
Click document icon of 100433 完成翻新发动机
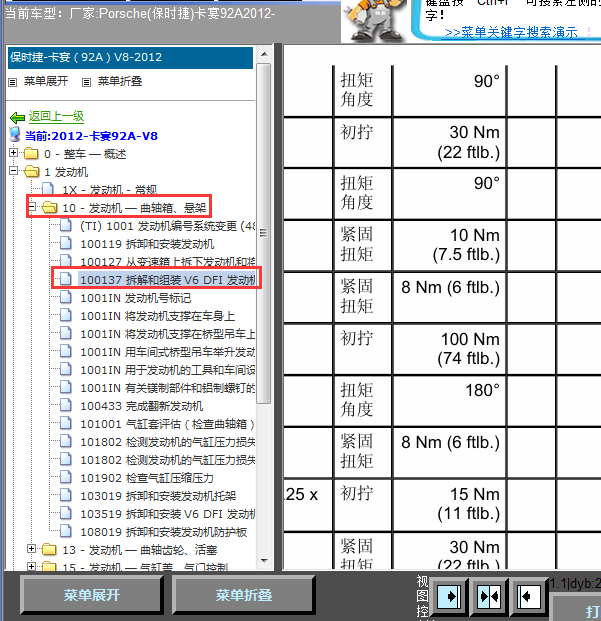pos(66,405)
